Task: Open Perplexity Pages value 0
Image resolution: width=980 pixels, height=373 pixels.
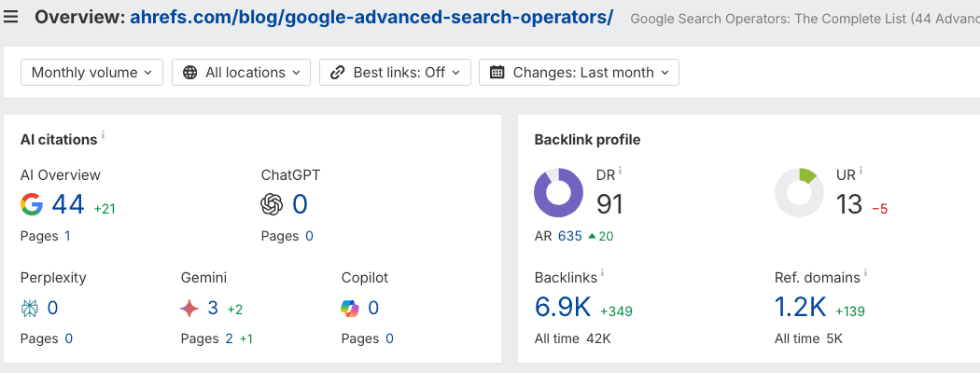Action: [x=69, y=338]
